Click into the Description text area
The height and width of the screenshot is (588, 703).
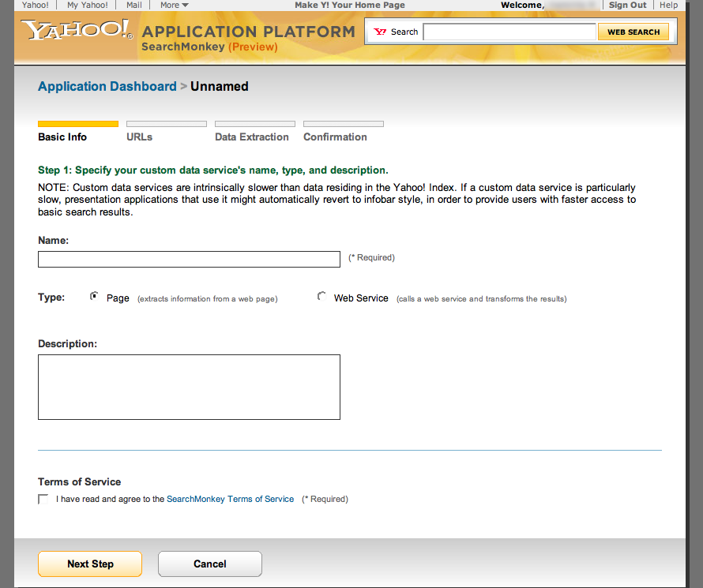pos(190,387)
